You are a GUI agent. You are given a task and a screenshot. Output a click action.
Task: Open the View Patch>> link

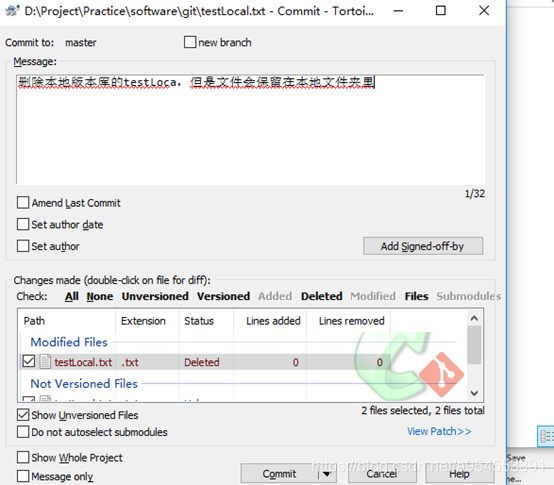(x=439, y=431)
